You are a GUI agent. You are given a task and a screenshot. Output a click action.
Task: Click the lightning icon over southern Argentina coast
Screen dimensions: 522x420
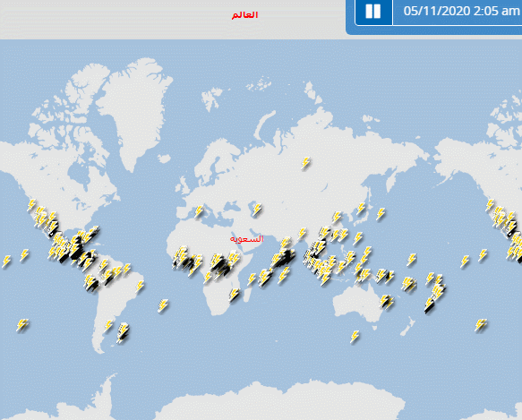[x=123, y=333]
